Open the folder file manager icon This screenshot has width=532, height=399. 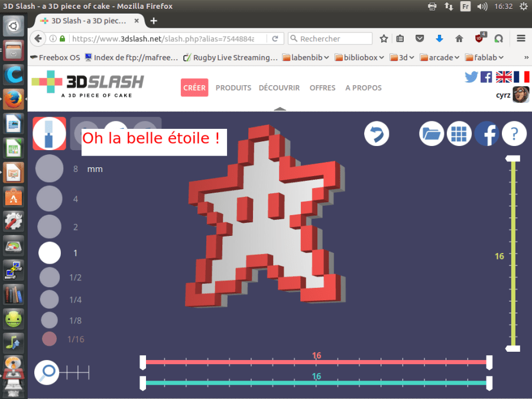click(432, 134)
